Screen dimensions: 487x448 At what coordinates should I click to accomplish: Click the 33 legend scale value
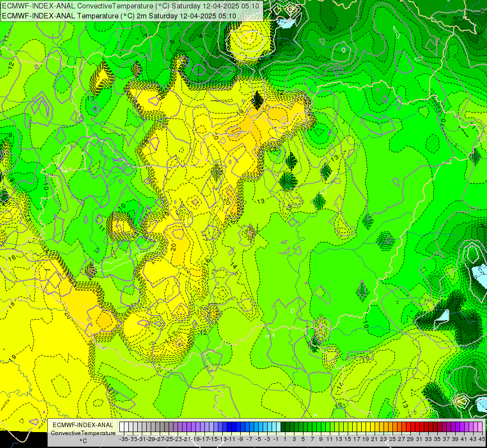point(428,439)
